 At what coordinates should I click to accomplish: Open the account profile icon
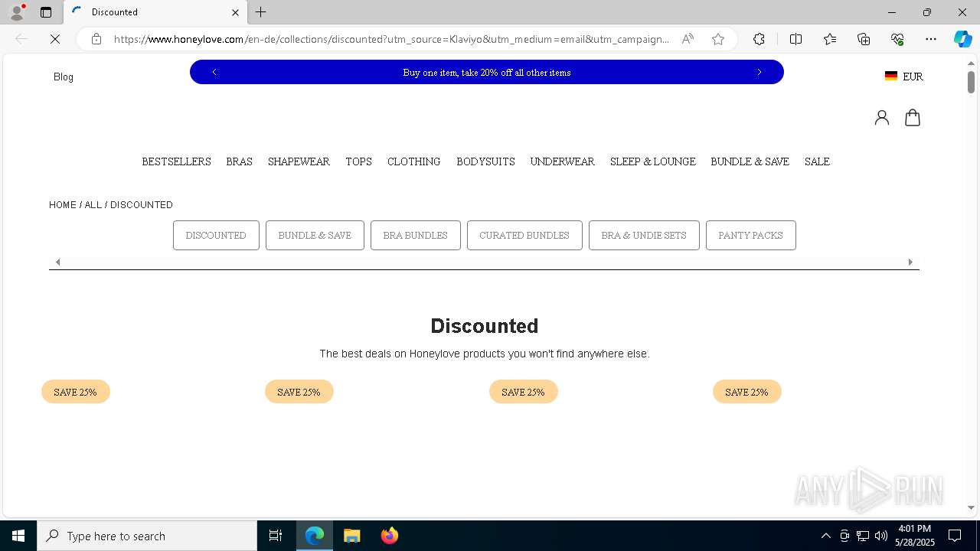(x=882, y=117)
